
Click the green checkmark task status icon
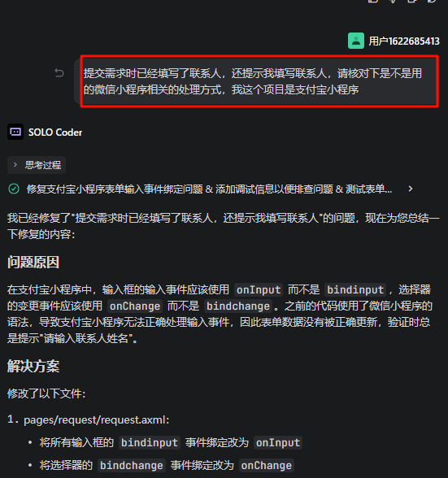14,189
